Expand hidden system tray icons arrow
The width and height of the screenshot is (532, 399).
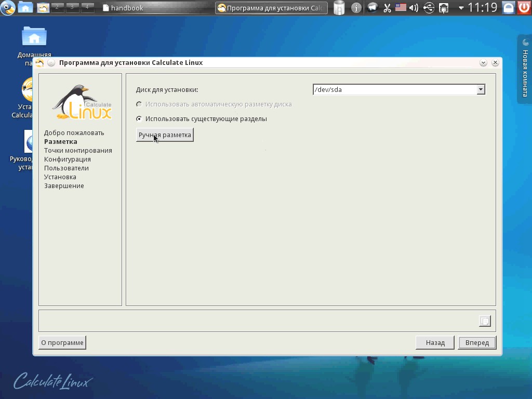tap(461, 8)
